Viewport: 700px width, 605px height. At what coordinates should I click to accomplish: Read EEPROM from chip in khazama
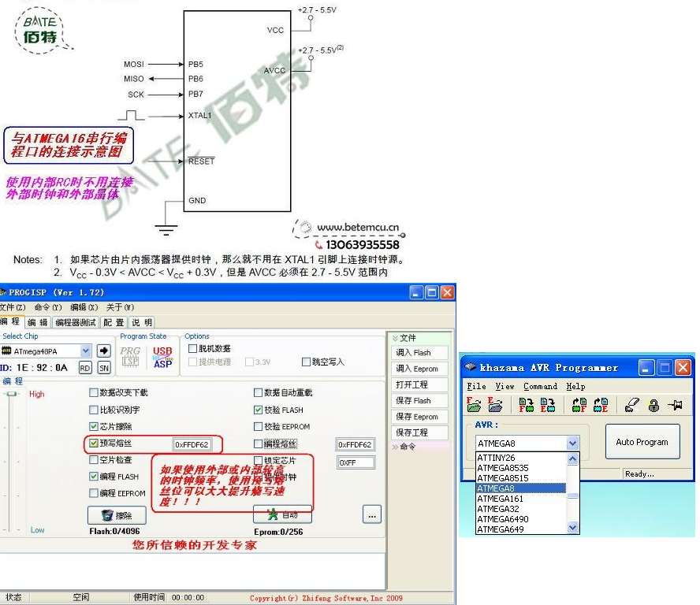[x=601, y=404]
